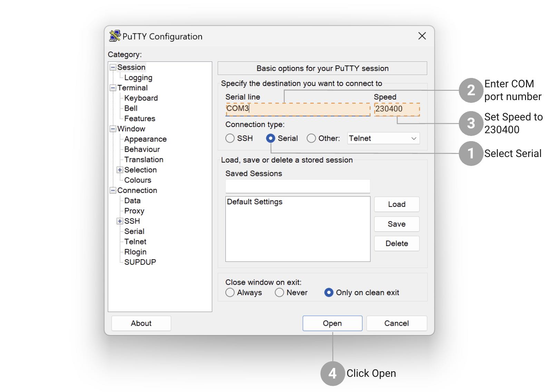The image size is (555, 392).
Task: Expand the SSH tree node
Action: tap(120, 221)
